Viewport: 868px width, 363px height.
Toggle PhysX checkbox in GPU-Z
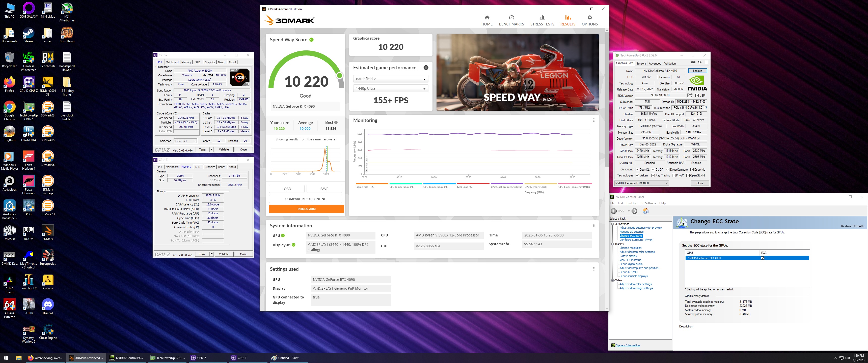click(673, 175)
